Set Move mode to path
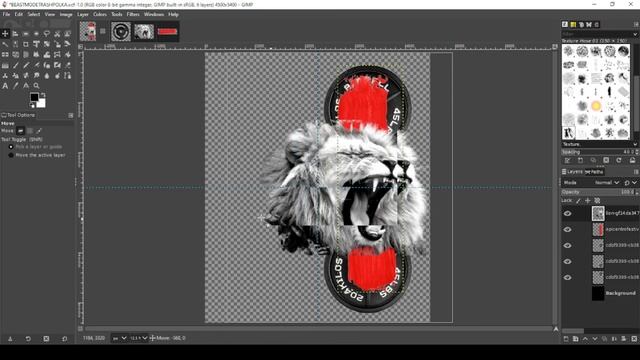The image size is (640, 360). pos(39,131)
